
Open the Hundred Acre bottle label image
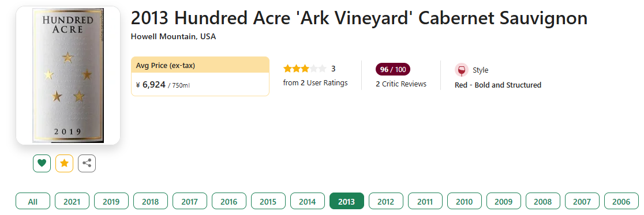tap(68, 76)
